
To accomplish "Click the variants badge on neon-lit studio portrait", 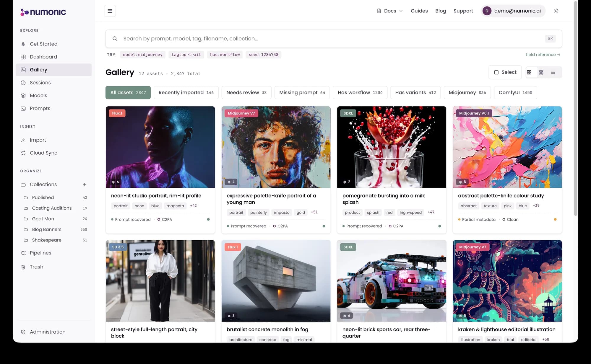I will (x=115, y=182).
